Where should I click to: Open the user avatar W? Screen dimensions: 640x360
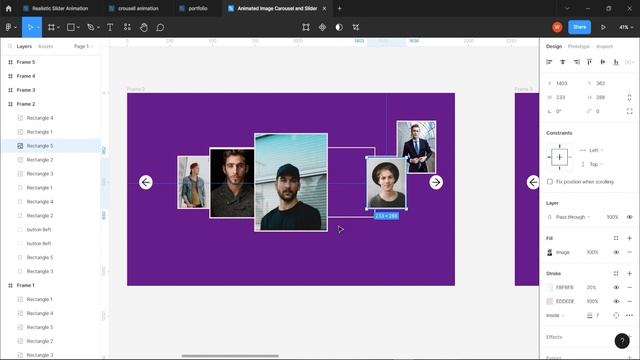coord(557,27)
